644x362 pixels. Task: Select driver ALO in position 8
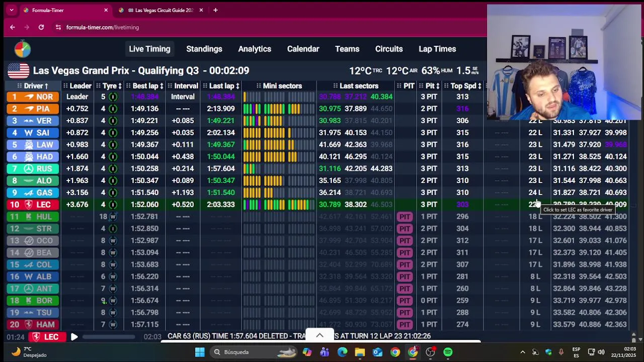click(33, 180)
